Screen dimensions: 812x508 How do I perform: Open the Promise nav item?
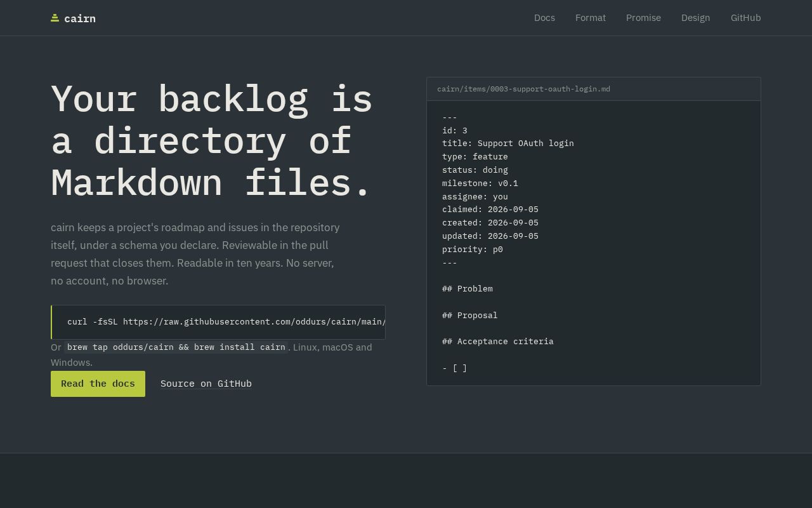click(643, 18)
